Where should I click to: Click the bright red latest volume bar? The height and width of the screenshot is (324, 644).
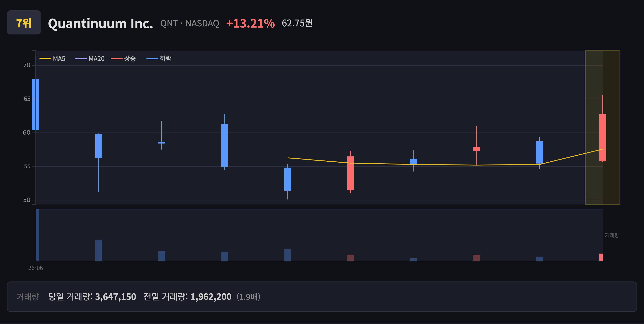(601, 257)
